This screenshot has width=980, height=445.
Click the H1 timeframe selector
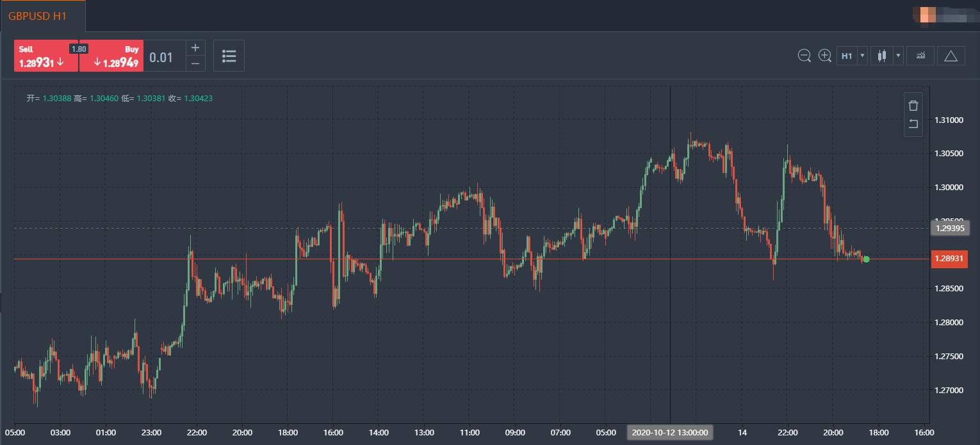[x=847, y=56]
